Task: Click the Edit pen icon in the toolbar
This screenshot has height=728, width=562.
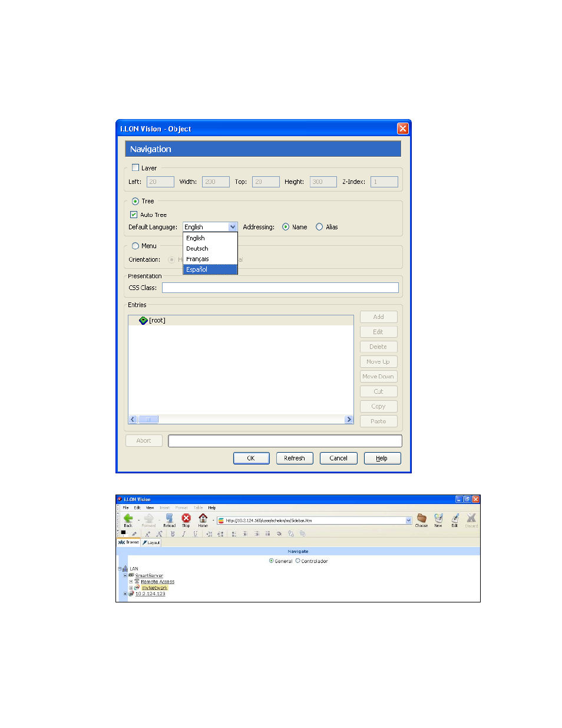Action: pos(455,518)
